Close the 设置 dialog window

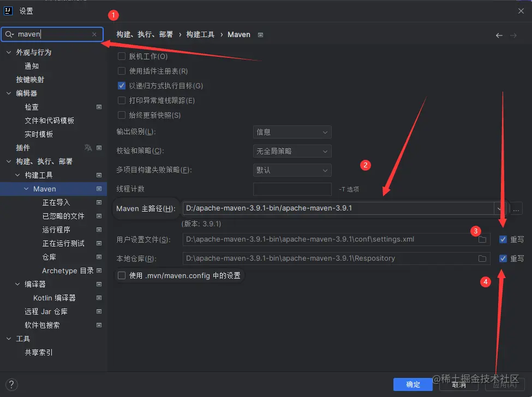pos(521,11)
